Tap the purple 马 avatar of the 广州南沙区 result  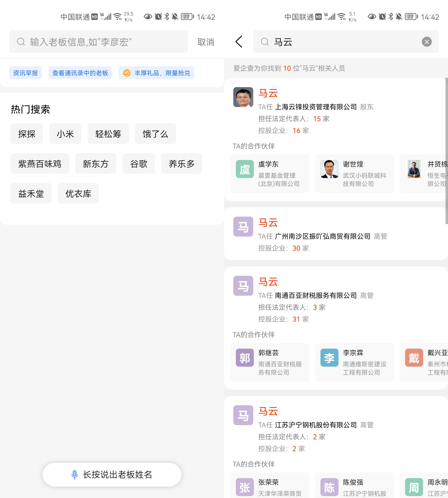[243, 227]
